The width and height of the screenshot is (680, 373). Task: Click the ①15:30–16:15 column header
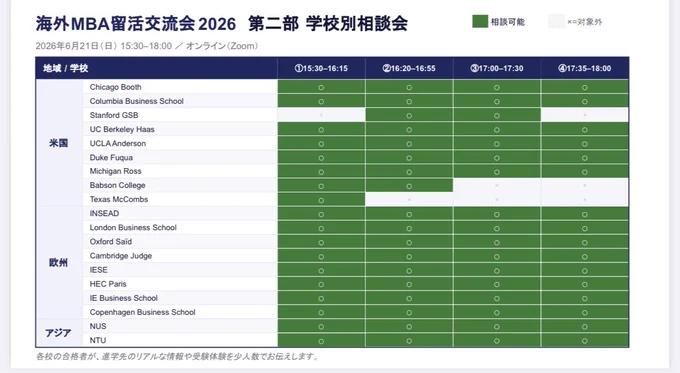321,68
